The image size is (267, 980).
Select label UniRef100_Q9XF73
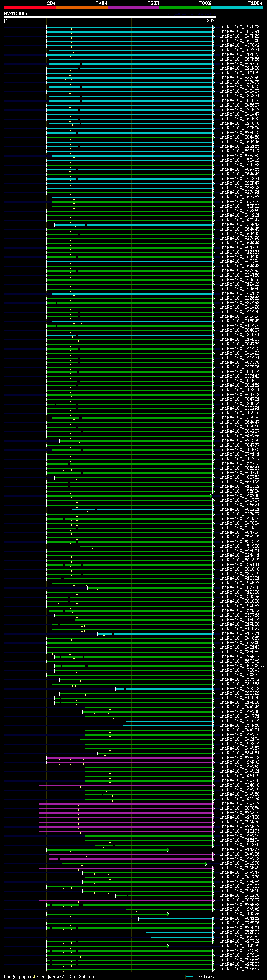click(x=239, y=583)
